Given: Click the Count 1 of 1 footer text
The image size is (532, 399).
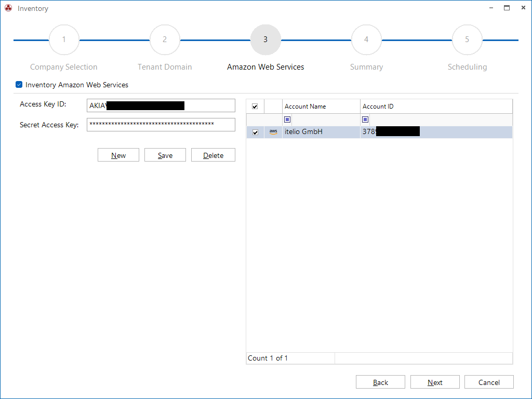Looking at the screenshot, I should [x=268, y=358].
